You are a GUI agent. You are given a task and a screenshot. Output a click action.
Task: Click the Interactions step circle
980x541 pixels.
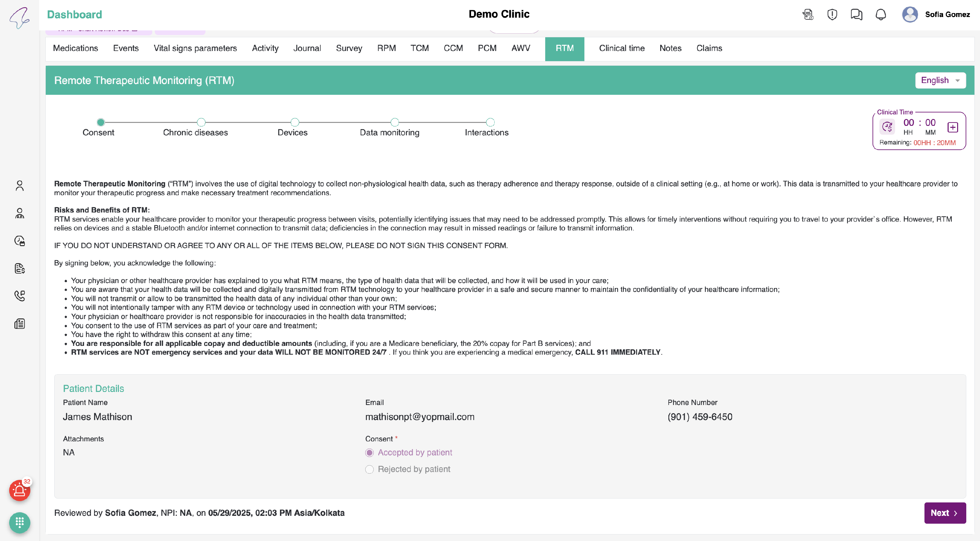[x=490, y=122]
